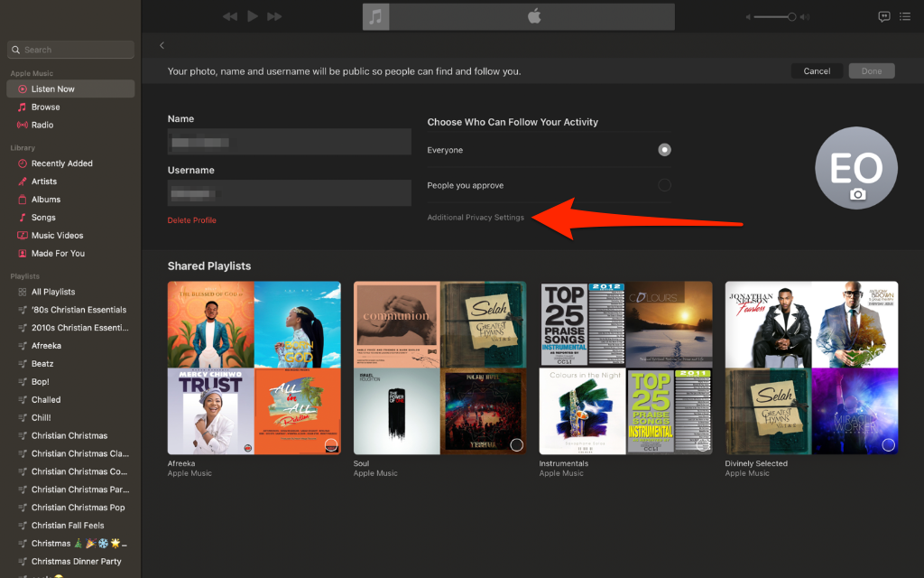Viewport: 924px width, 578px height.
Task: Skip to next track with forward icon
Action: pos(275,16)
